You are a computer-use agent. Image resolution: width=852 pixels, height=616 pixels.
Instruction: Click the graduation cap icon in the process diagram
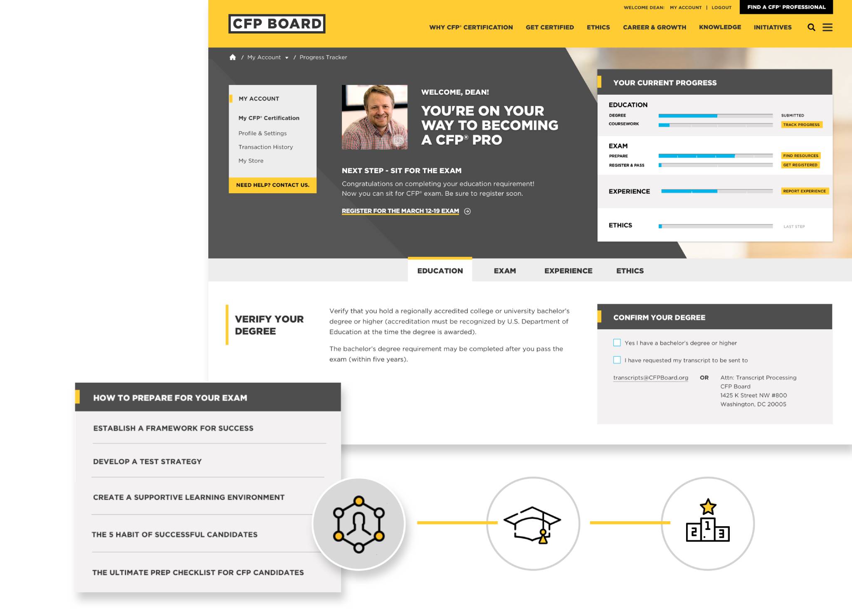click(x=532, y=524)
